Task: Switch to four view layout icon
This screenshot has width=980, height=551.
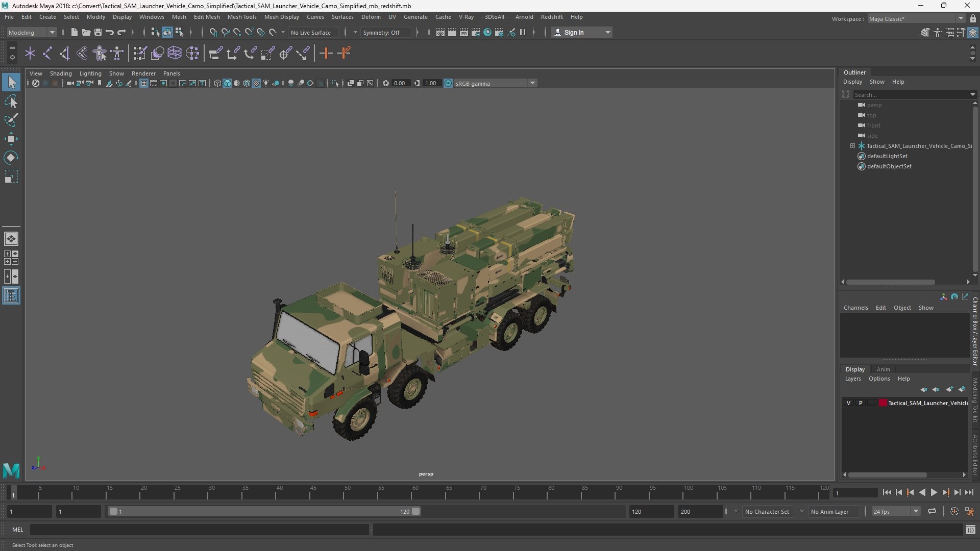Action: pos(11,258)
